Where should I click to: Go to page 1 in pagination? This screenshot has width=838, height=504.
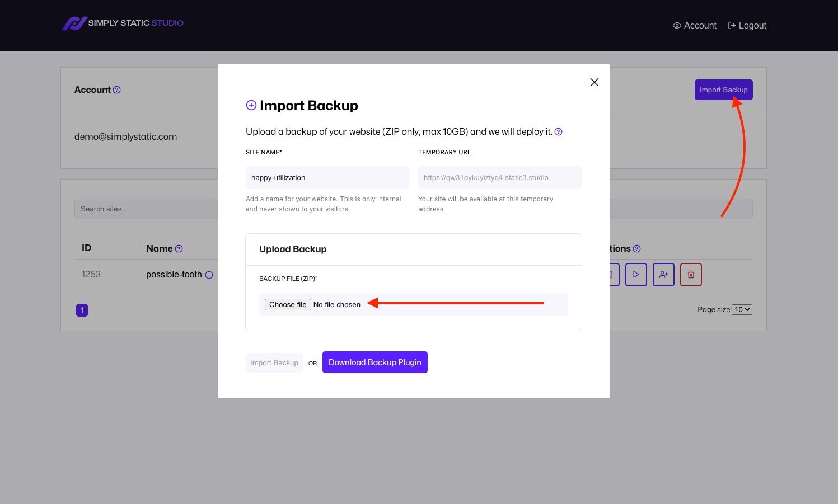click(x=82, y=310)
